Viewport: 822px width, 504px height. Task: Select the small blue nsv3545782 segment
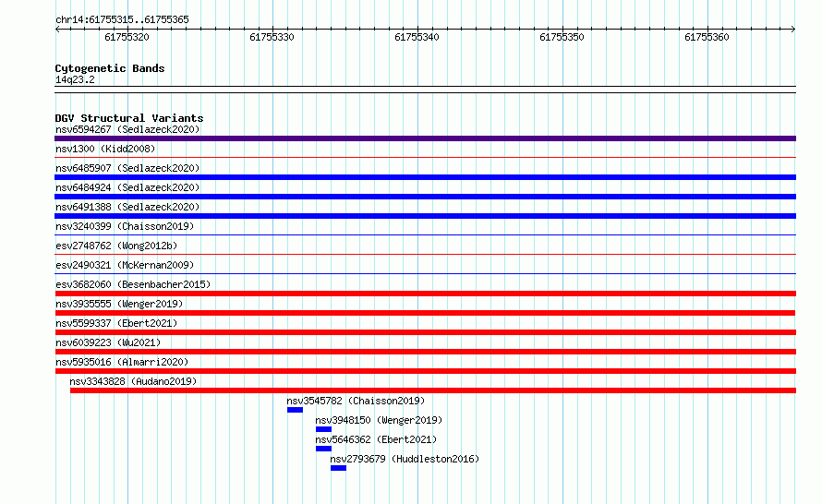pos(295,410)
